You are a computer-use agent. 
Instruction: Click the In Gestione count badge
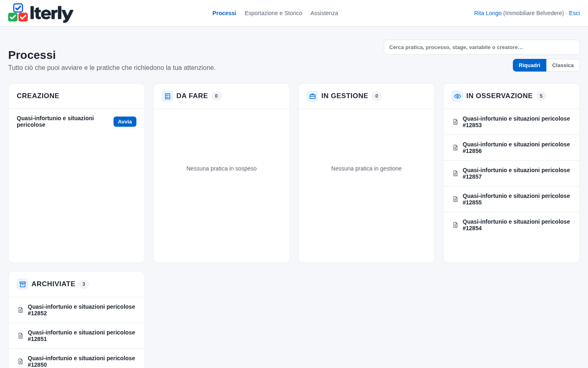[x=376, y=96]
